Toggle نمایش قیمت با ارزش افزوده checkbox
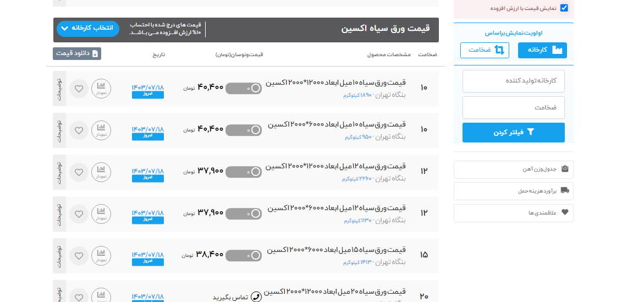Viewport: 644px width, 302px height. tap(564, 8)
